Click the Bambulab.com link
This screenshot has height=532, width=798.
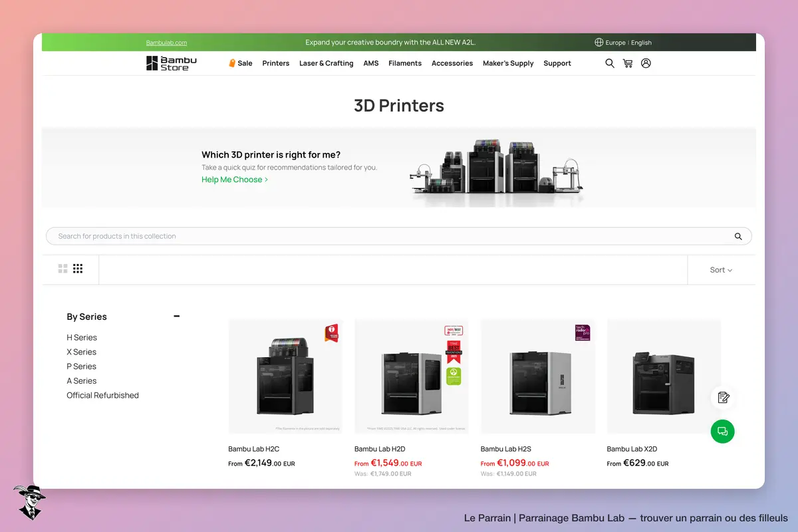coord(166,43)
